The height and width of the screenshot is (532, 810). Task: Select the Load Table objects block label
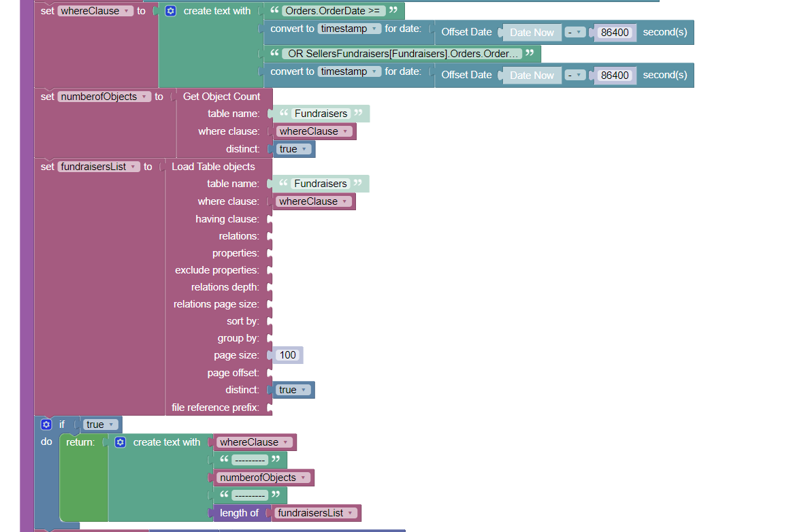point(213,167)
